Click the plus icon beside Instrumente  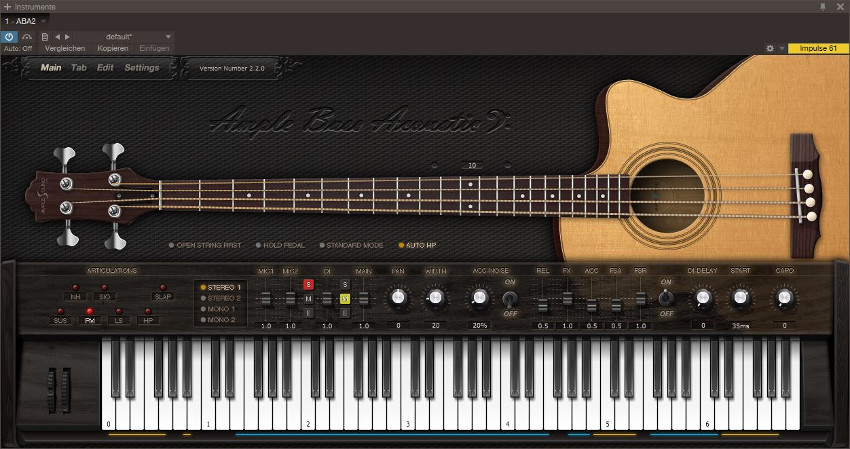7,7
